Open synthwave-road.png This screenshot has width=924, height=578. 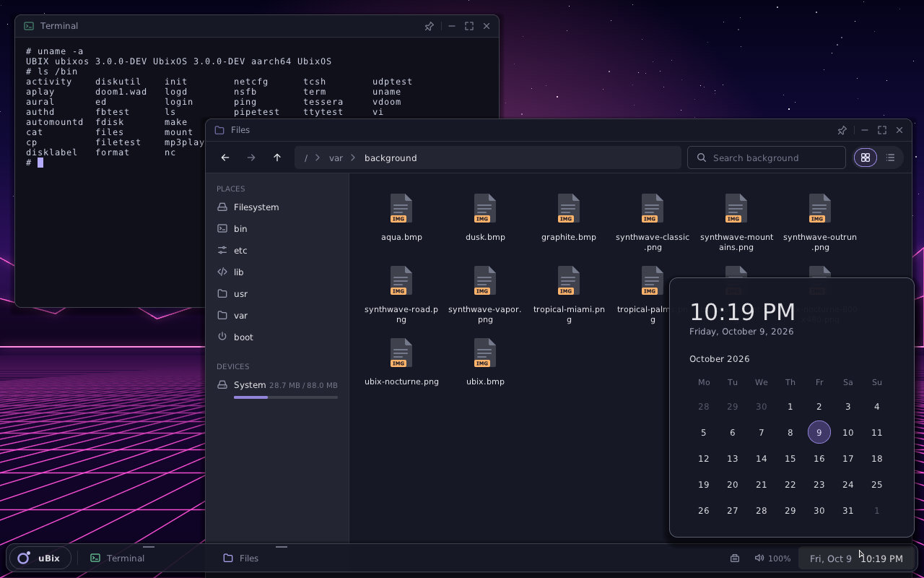(401, 295)
